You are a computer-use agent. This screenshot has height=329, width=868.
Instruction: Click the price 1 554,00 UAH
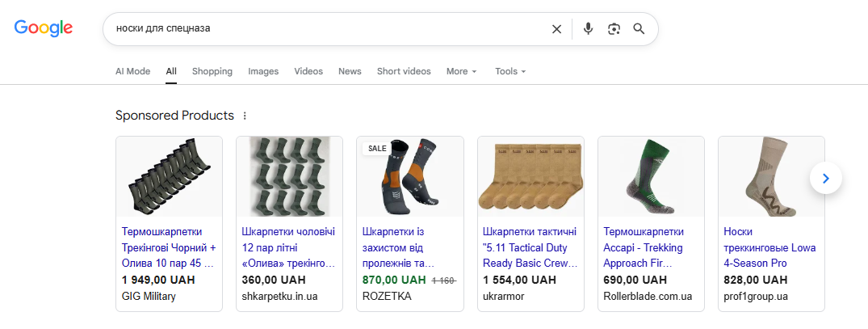519,280
